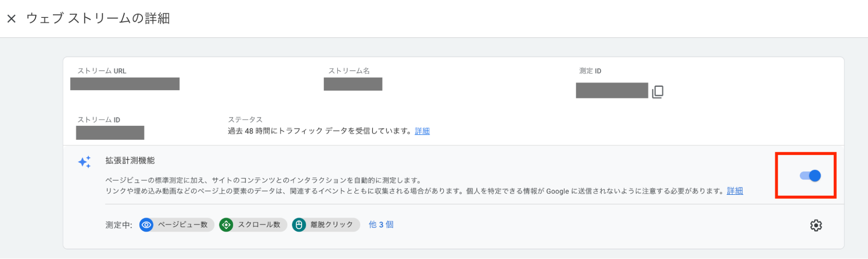868x259 pixels.
Task: Click the ストリーム URL label
Action: 102,71
